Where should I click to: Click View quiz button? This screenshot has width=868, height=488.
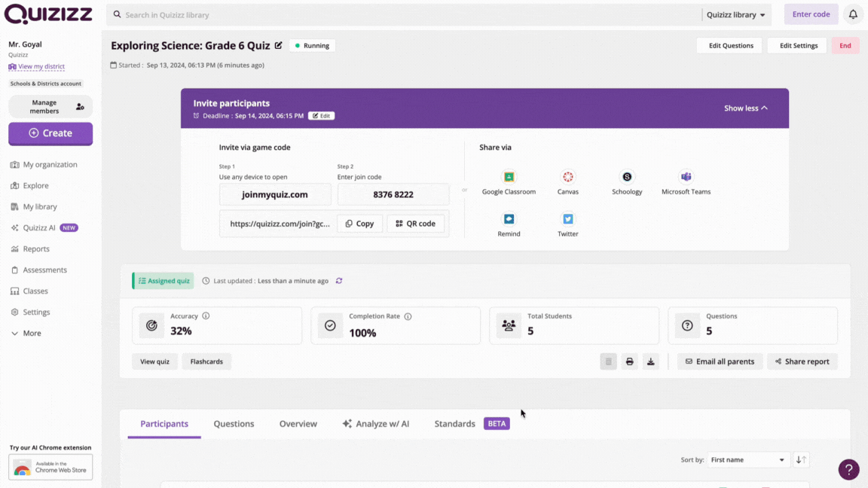click(x=154, y=361)
